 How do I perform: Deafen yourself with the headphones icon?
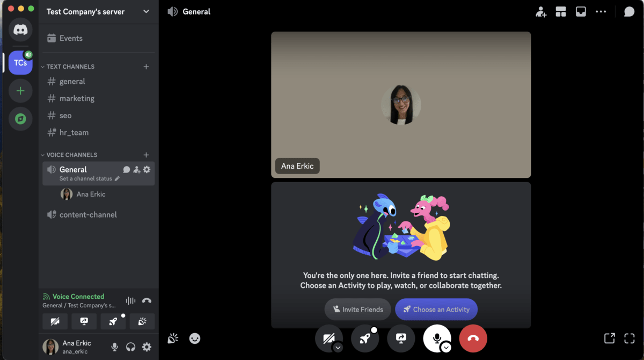130,347
